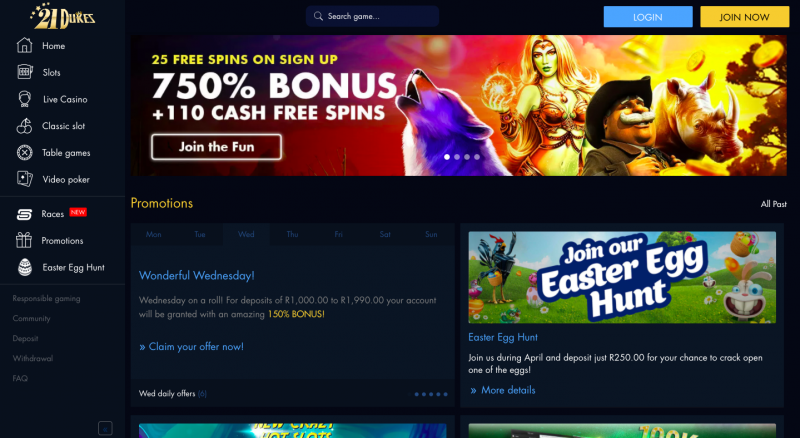Focus the Search game input field
Viewport: 800px width, 438px height.
pos(372,16)
